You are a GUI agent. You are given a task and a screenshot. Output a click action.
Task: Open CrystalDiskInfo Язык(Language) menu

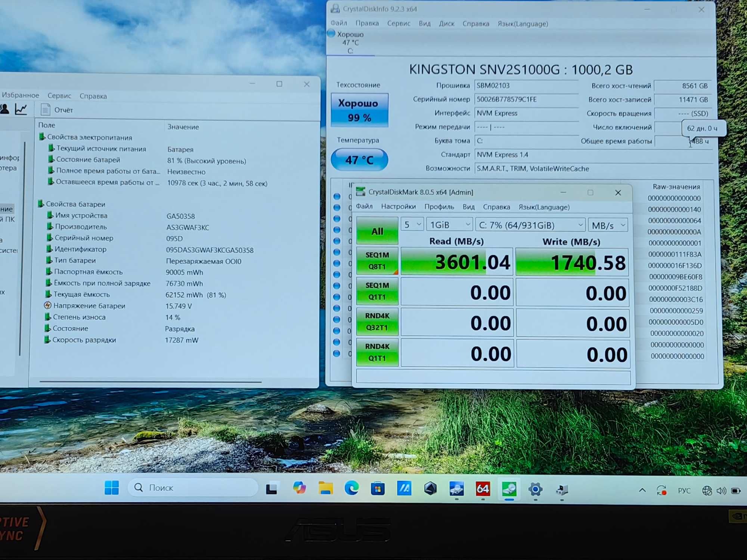(523, 24)
